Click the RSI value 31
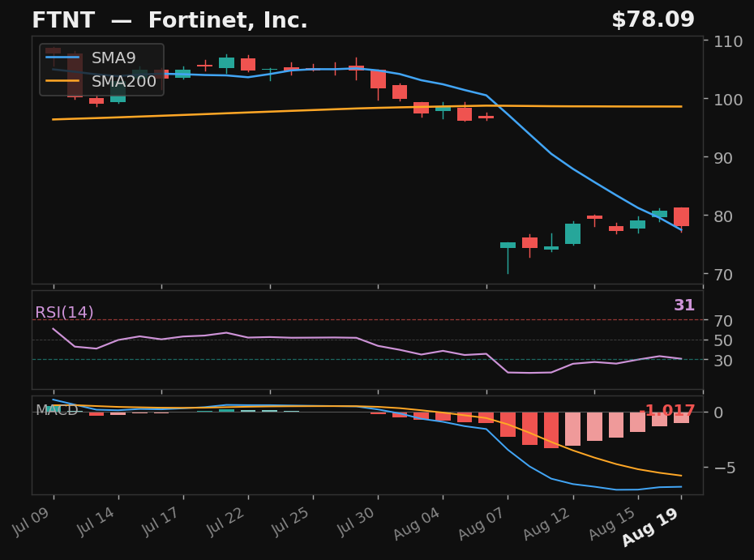The width and height of the screenshot is (754, 560). 684,305
